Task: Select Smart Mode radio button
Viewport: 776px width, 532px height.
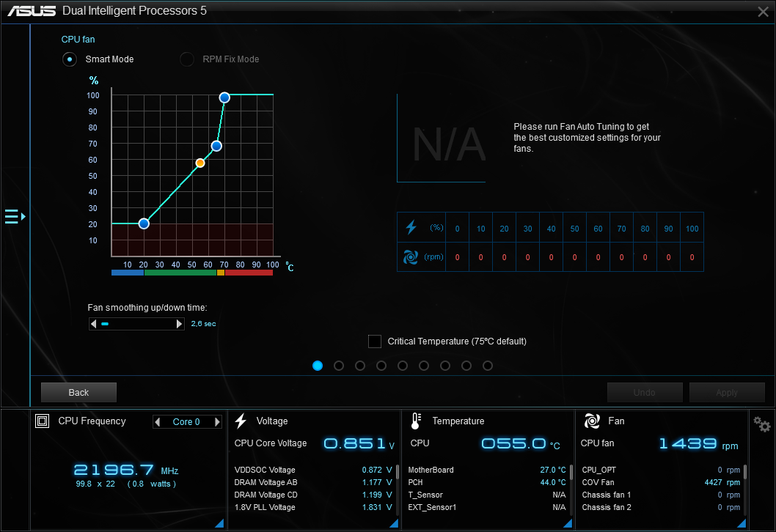Action: point(70,59)
